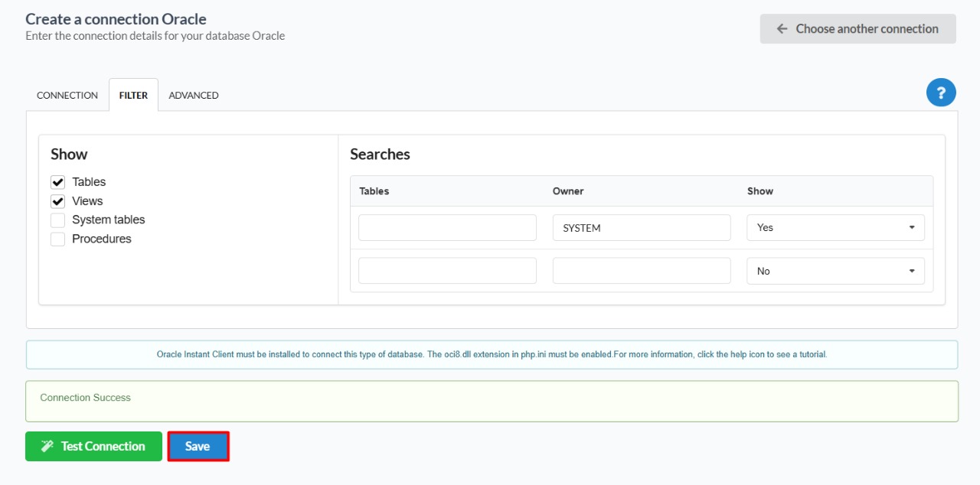Switch to the CONNECTION tab
The image size is (980, 485).
click(67, 96)
